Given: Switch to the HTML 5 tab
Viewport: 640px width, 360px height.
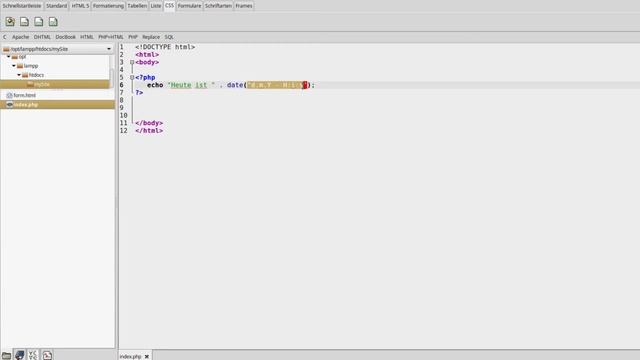Looking at the screenshot, I should (x=80, y=6).
